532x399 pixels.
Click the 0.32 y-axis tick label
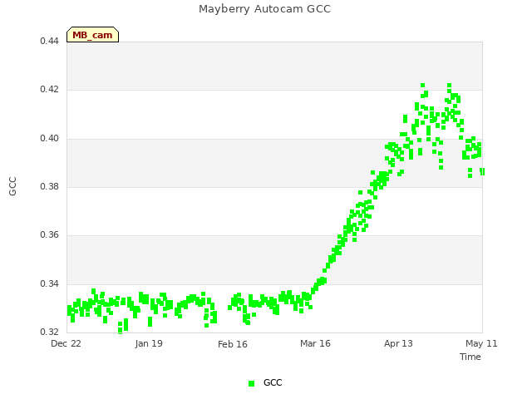tap(49, 332)
